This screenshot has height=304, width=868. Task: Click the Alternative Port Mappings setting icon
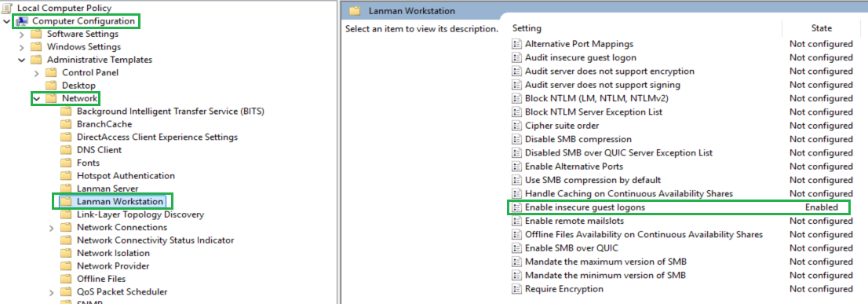coord(516,44)
